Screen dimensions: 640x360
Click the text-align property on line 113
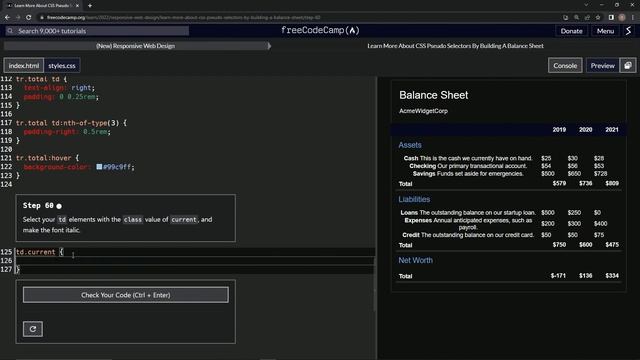[x=44, y=88]
